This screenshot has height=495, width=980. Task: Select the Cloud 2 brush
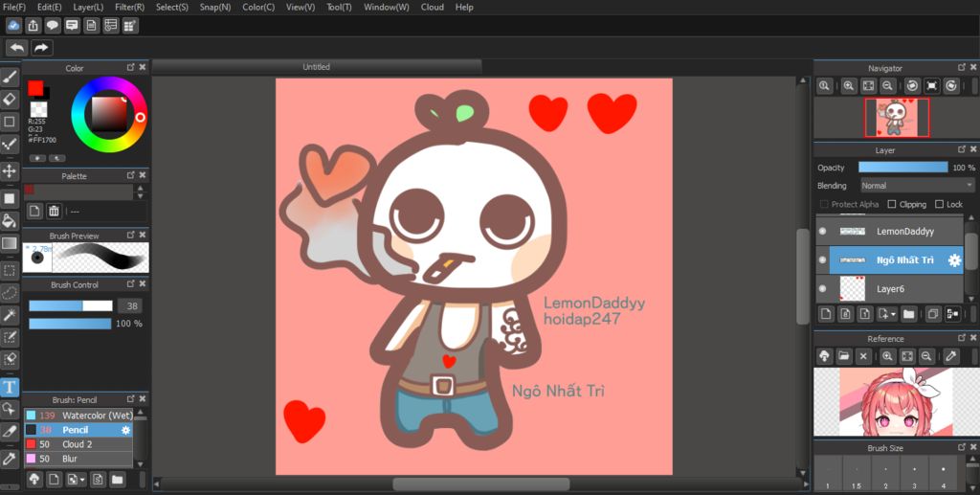pos(78,444)
